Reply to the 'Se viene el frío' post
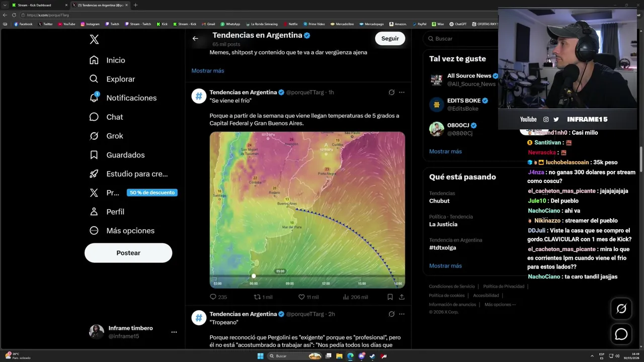 tap(218, 297)
